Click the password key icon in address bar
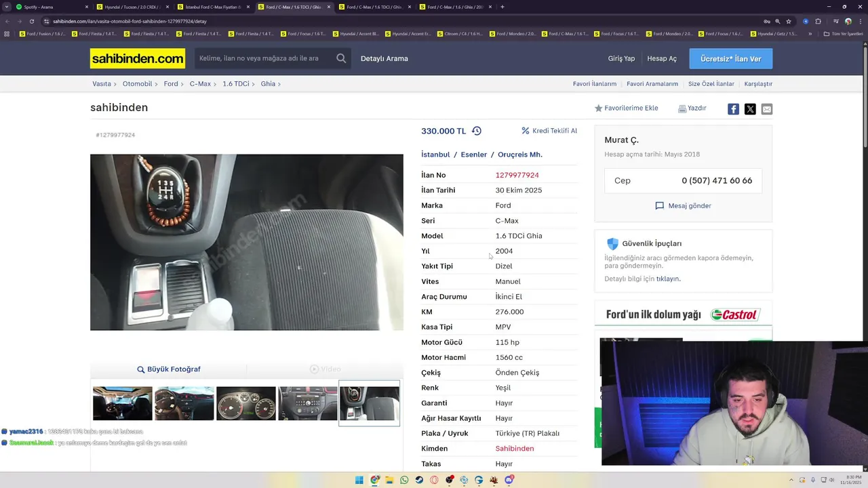This screenshot has width=868, height=488. point(767,21)
